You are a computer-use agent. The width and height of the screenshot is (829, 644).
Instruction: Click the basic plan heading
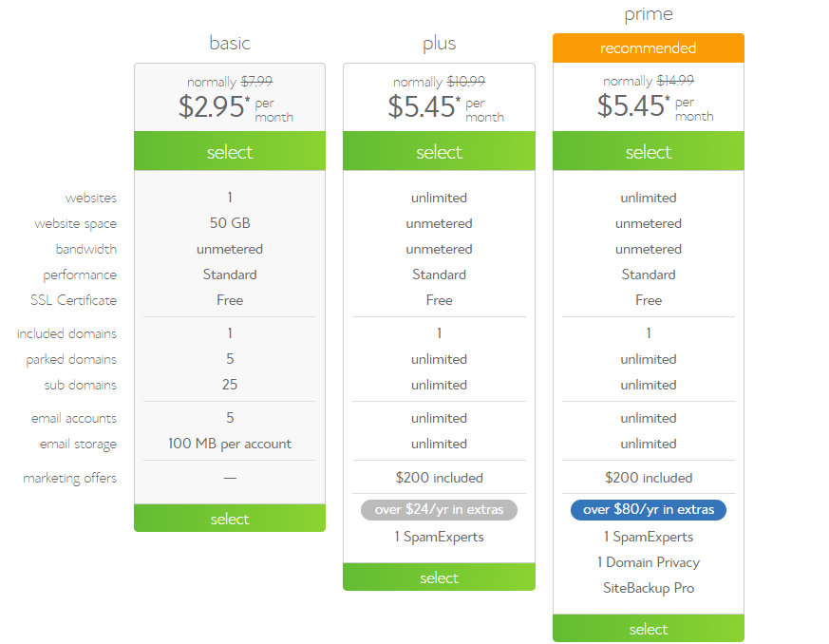pyautogui.click(x=230, y=43)
